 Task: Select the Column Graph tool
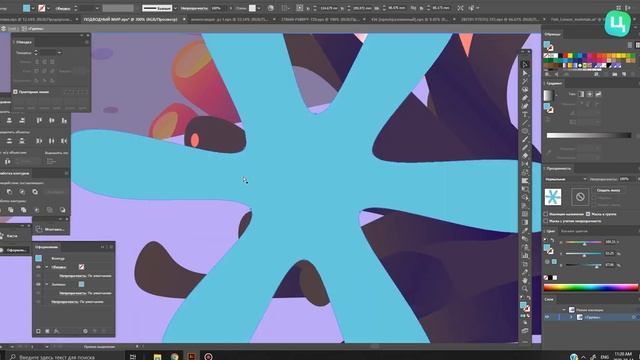click(x=525, y=256)
